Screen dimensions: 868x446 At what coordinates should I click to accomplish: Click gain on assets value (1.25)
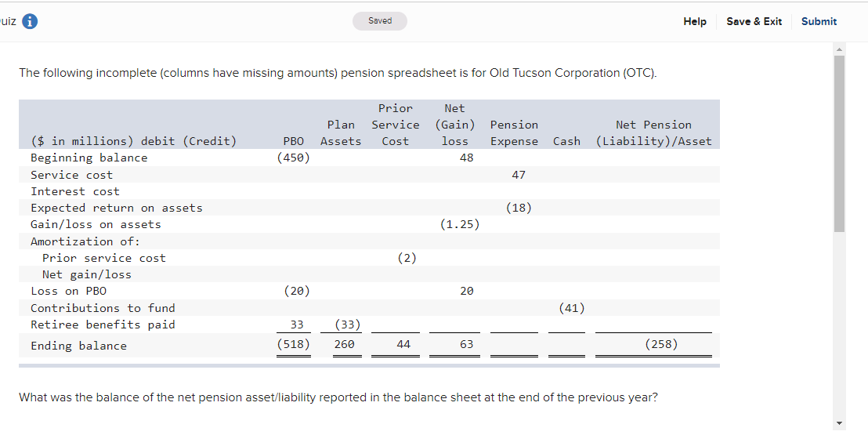pos(460,225)
